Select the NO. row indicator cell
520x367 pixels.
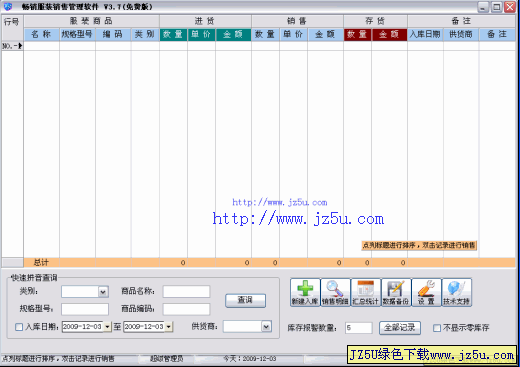click(12, 46)
